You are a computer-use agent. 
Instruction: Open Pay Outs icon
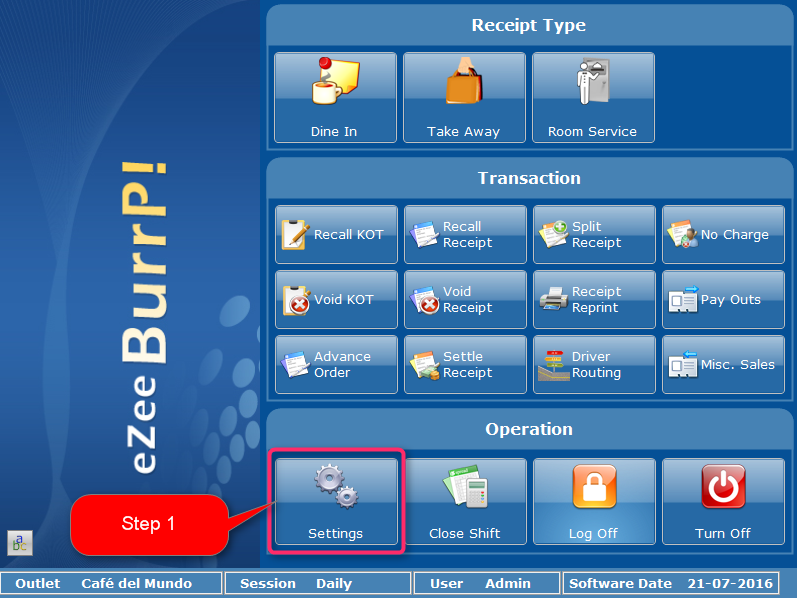pyautogui.click(x=683, y=299)
